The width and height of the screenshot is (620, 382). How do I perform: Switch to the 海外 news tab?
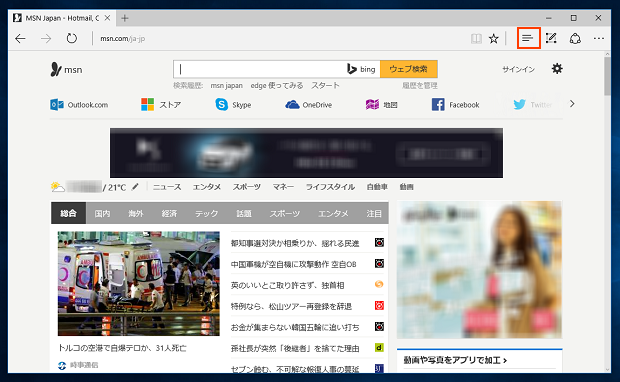coord(136,214)
